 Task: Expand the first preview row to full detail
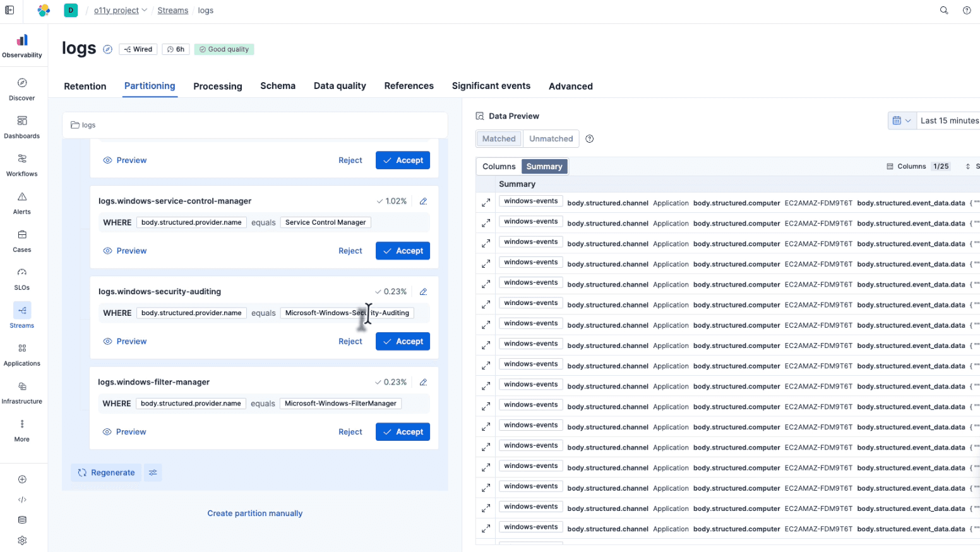[485, 203]
